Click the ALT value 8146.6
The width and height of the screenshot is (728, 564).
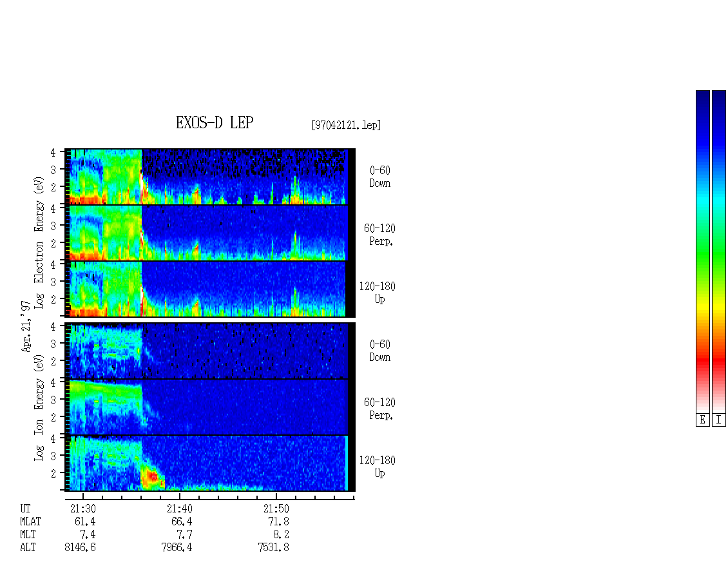click(x=81, y=548)
